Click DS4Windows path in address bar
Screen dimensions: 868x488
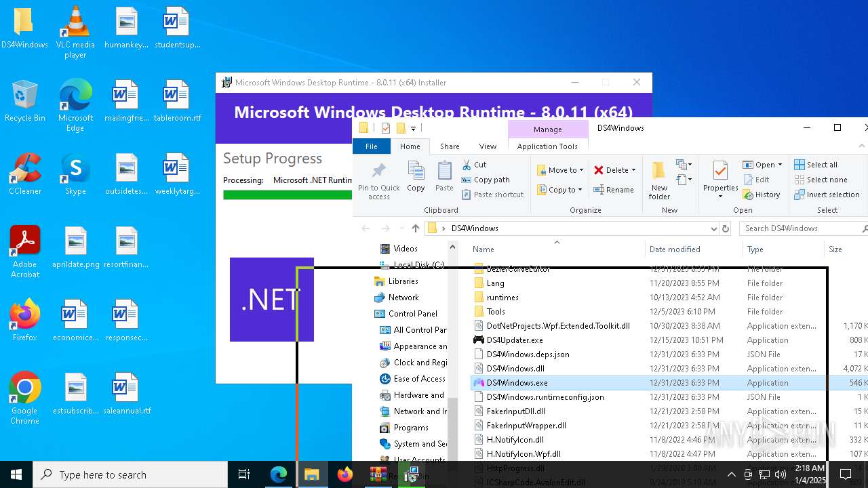click(475, 228)
